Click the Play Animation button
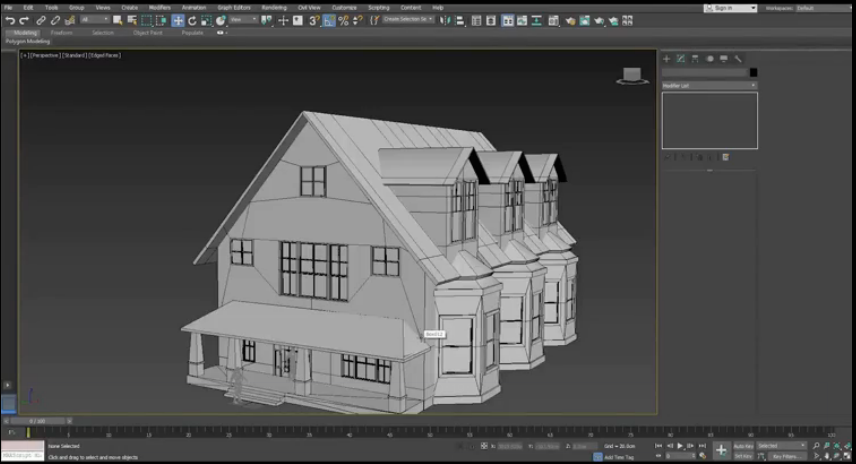 coord(680,446)
